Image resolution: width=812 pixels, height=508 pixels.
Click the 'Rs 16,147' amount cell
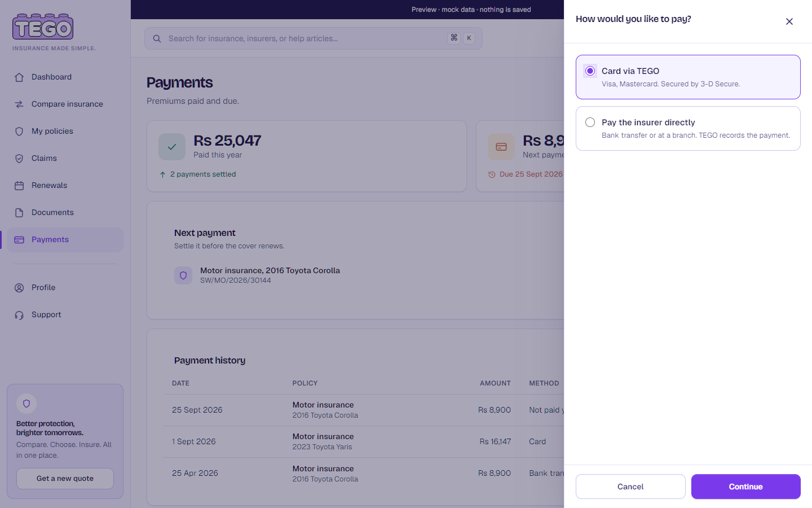click(495, 441)
